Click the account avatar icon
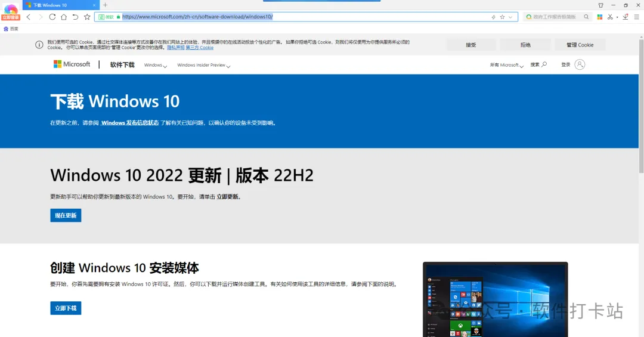The width and height of the screenshot is (644, 337). pyautogui.click(x=580, y=64)
